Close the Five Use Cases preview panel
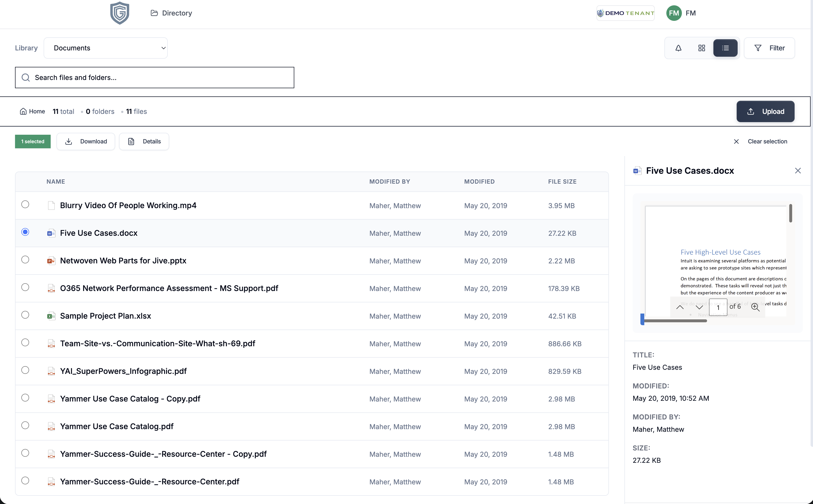 click(798, 171)
